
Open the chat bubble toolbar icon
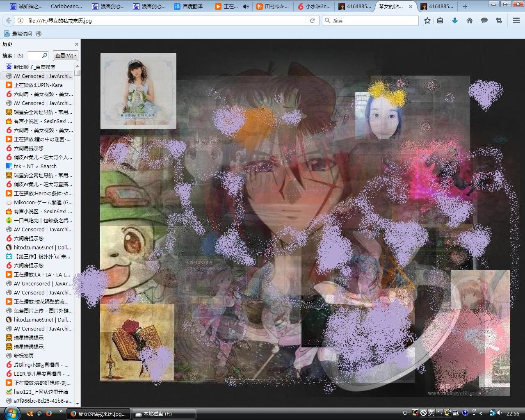484,21
